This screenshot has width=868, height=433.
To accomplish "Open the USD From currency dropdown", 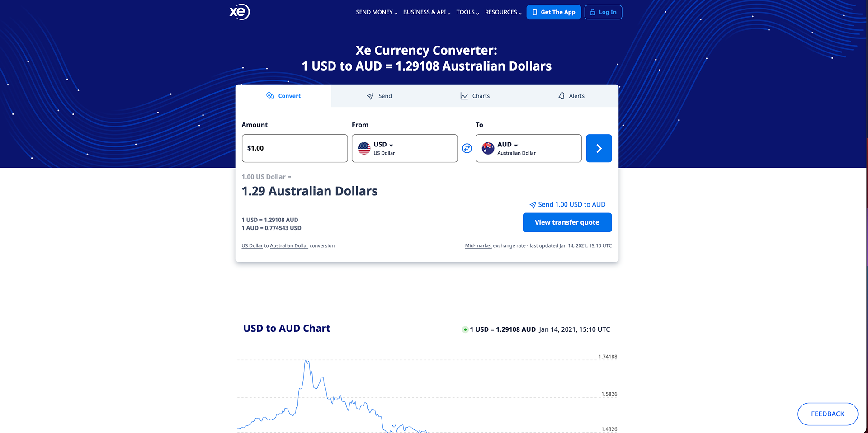I will click(x=405, y=148).
